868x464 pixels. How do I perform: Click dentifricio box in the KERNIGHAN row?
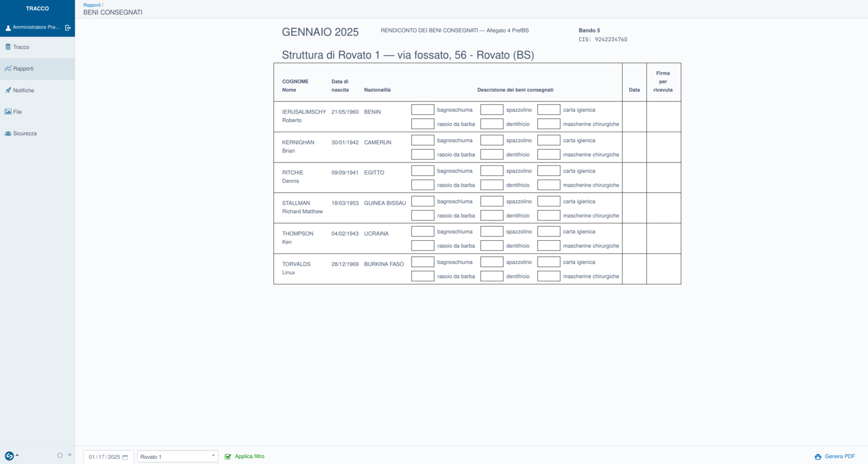[x=492, y=154]
